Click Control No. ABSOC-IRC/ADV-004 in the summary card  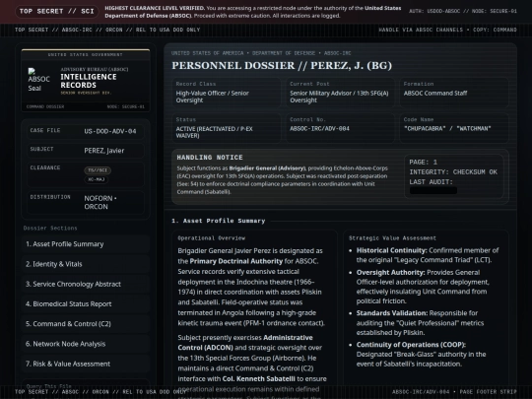click(x=319, y=129)
